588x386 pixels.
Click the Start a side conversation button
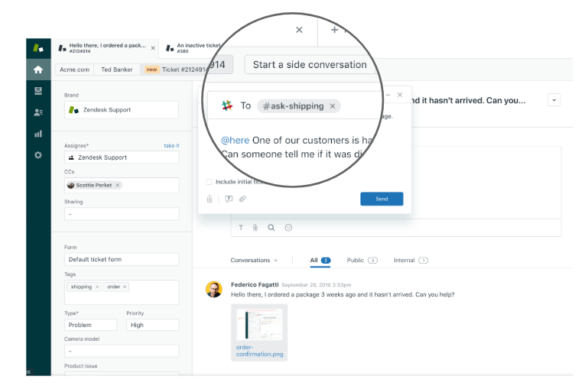(310, 64)
